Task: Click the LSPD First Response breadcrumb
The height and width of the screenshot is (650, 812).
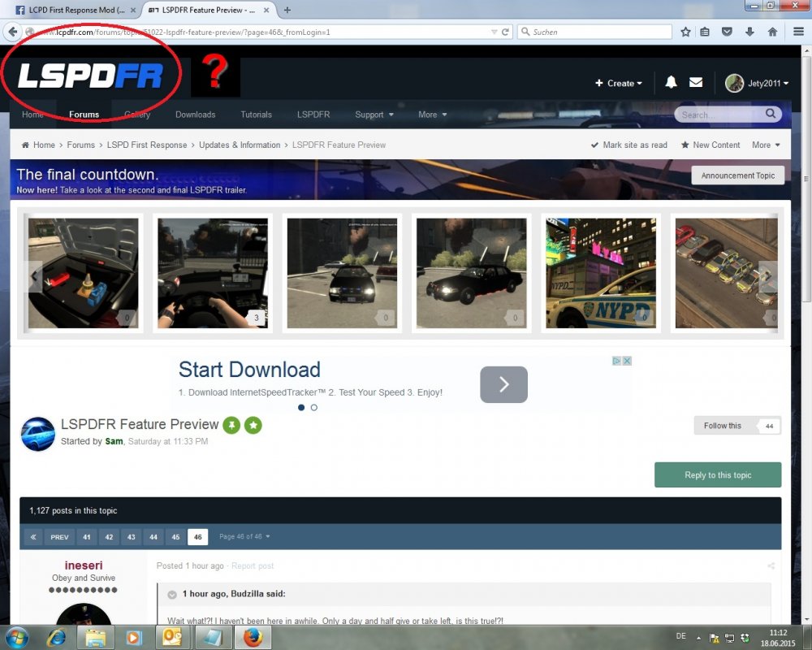Action: pyautogui.click(x=146, y=145)
